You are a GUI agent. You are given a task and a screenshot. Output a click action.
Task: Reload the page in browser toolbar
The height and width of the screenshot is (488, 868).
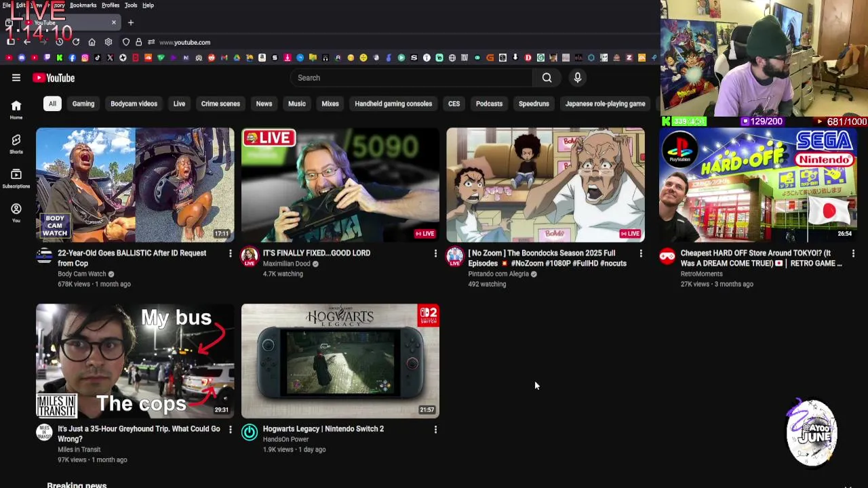(x=75, y=42)
